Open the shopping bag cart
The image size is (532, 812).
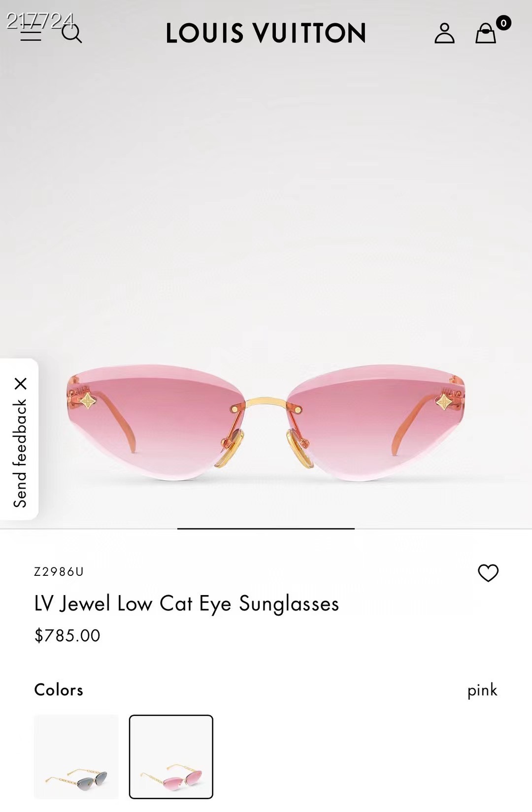point(486,33)
